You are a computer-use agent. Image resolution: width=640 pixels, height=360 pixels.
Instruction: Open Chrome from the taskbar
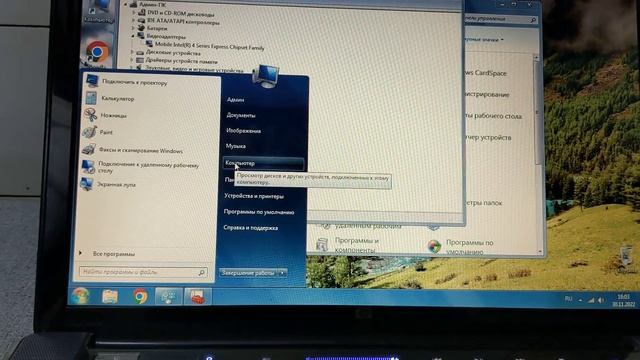(140, 296)
